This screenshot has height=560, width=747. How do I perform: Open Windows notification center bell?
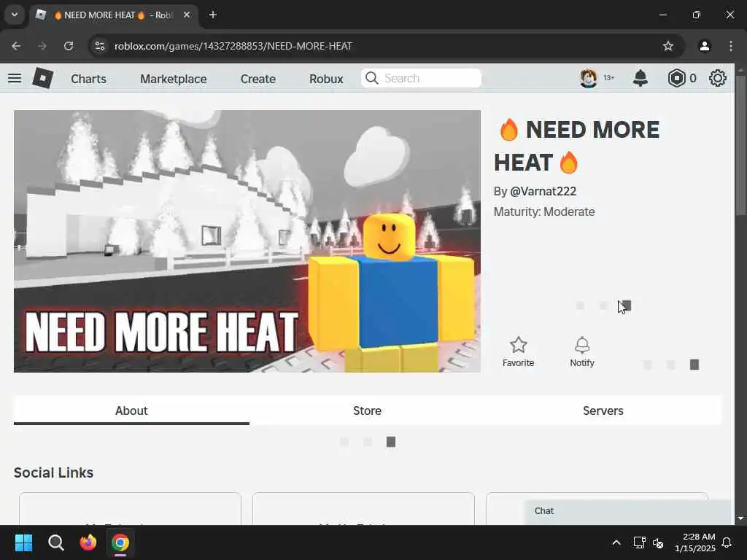point(727,542)
